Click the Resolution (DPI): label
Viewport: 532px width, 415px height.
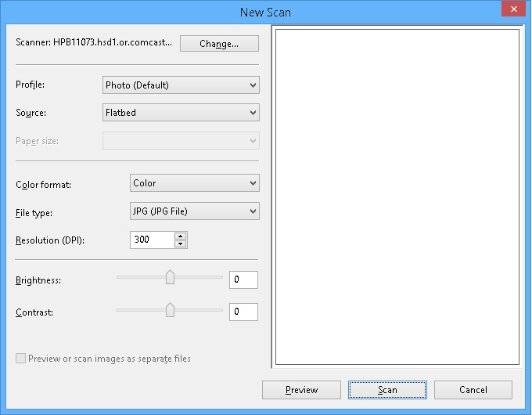pyautogui.click(x=50, y=240)
